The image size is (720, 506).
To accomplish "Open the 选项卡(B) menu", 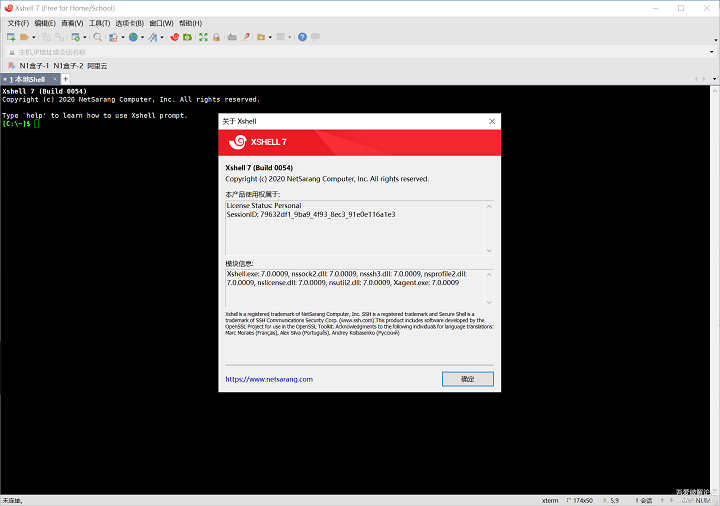I will click(129, 23).
